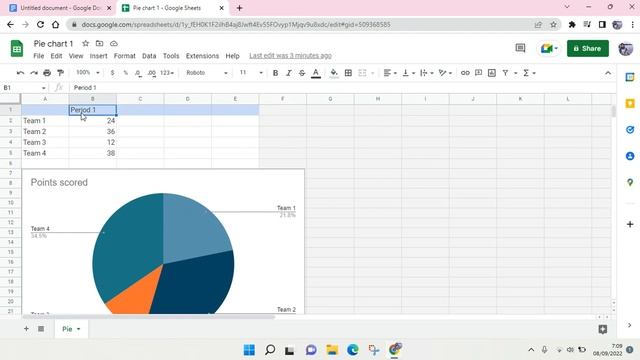
Task: Open text rotation dropdown
Action: pos(445,73)
